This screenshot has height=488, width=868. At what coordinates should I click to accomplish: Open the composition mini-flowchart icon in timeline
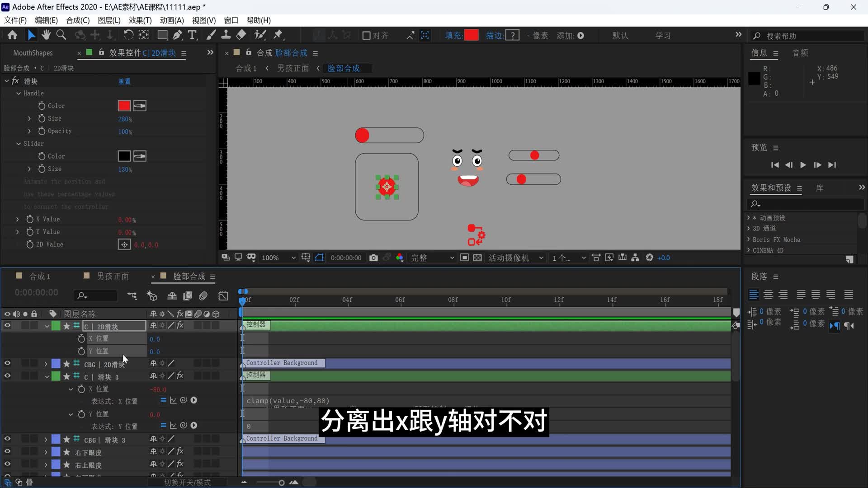click(x=132, y=296)
